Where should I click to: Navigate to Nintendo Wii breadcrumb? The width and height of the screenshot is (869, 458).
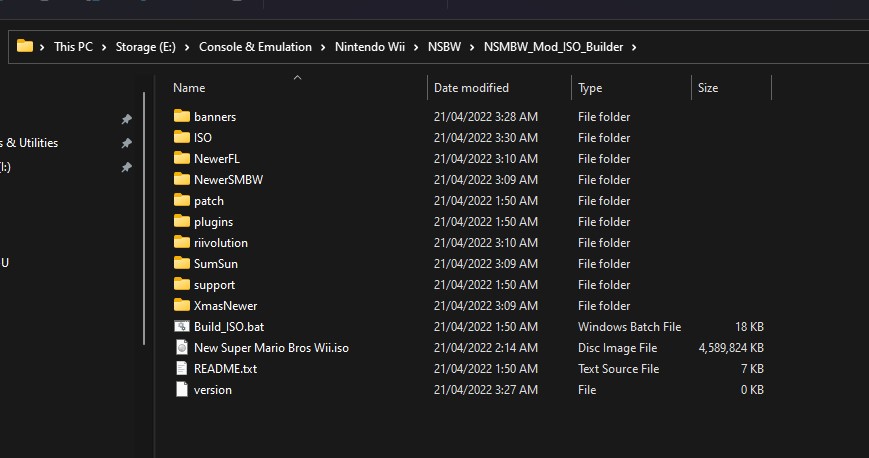(370, 47)
